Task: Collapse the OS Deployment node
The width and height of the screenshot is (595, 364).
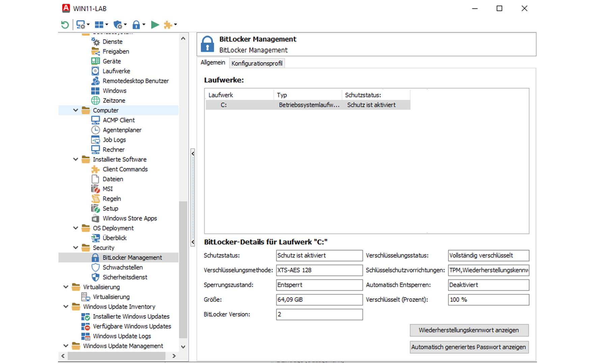Action: pos(76,228)
